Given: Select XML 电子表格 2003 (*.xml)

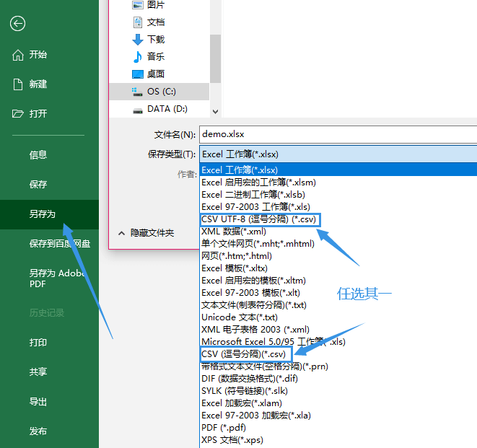Looking at the screenshot, I should point(255,330).
